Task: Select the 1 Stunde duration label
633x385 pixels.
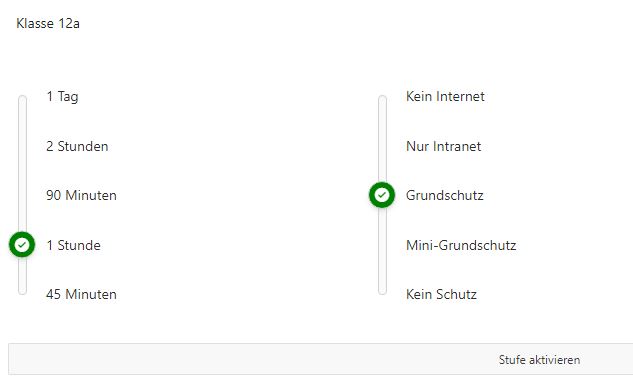Action: (73, 245)
